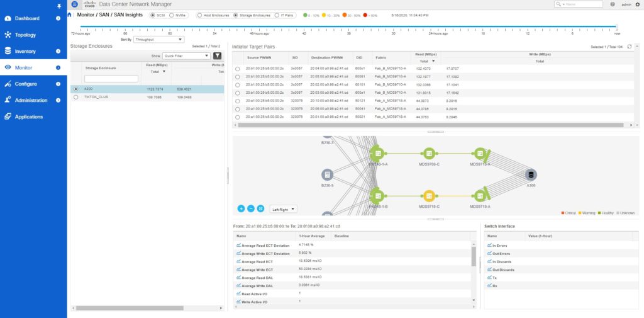Select the green MDS9706-C switch node
Viewport: 644px width, 318px height.
pyautogui.click(x=429, y=154)
